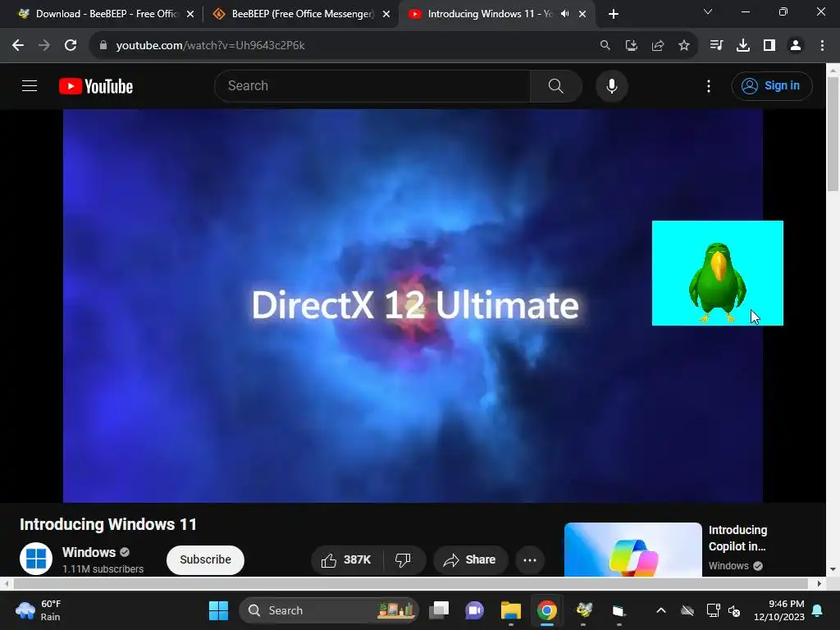Expand the tab search chevron

pyautogui.click(x=707, y=11)
